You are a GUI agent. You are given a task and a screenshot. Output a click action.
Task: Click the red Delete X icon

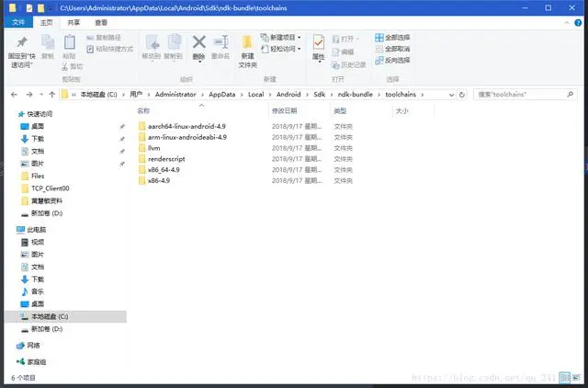198,42
